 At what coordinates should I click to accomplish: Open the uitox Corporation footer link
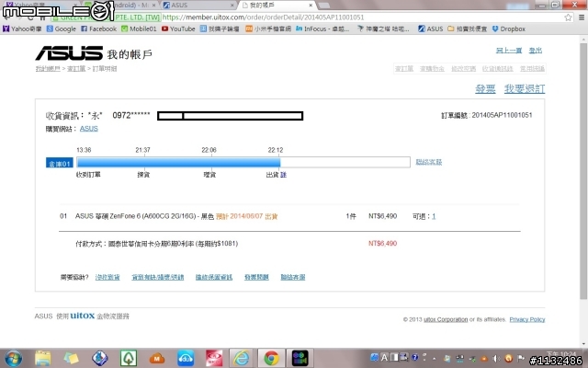click(x=446, y=319)
